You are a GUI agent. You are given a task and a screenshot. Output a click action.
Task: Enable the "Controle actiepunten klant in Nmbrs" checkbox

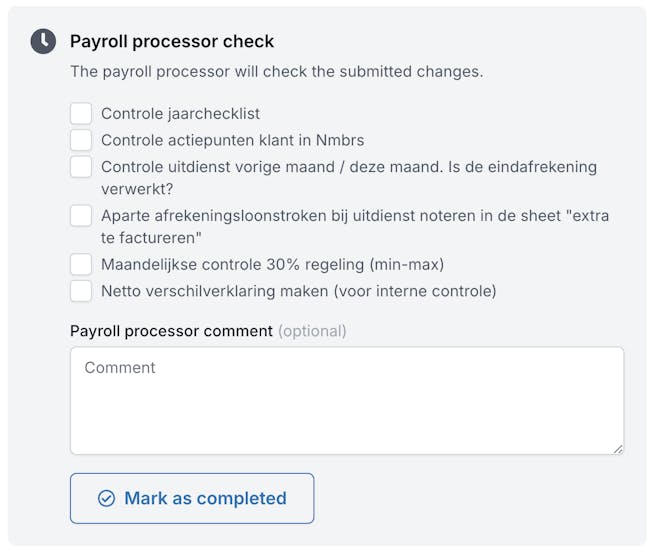[x=81, y=140]
